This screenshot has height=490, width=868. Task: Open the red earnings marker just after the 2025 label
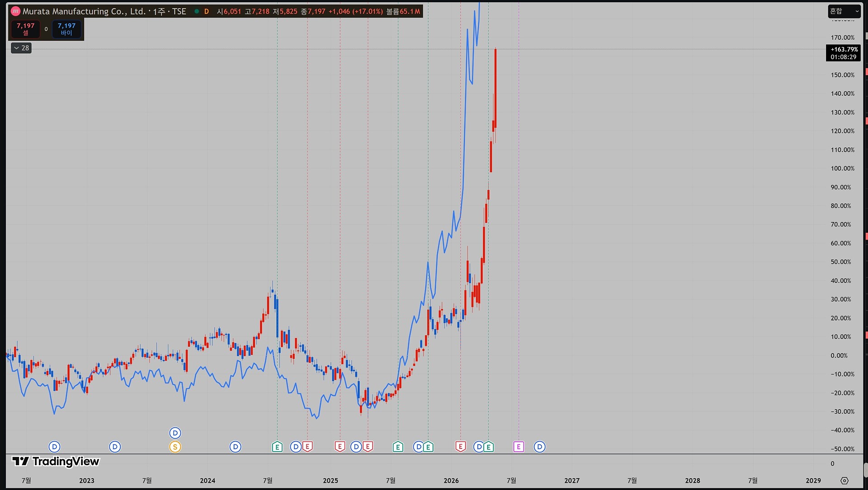tap(340, 447)
